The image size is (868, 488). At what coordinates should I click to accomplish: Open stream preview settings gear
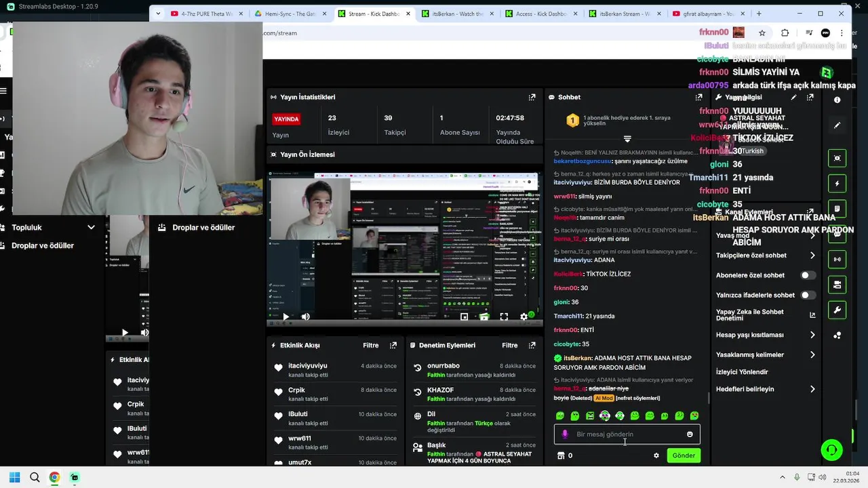pos(524,317)
